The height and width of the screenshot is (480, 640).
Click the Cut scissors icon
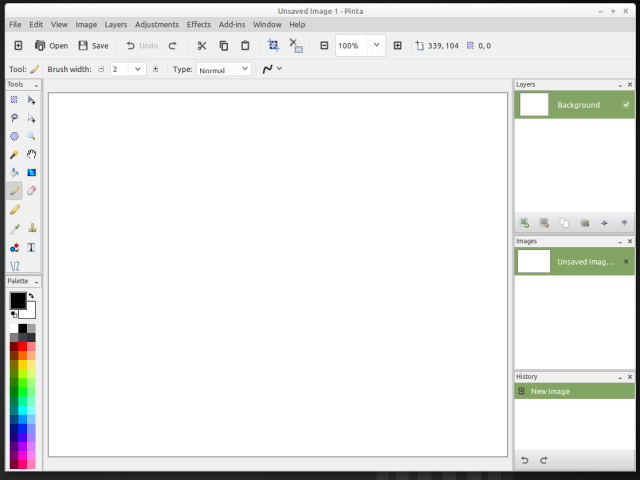coord(201,45)
